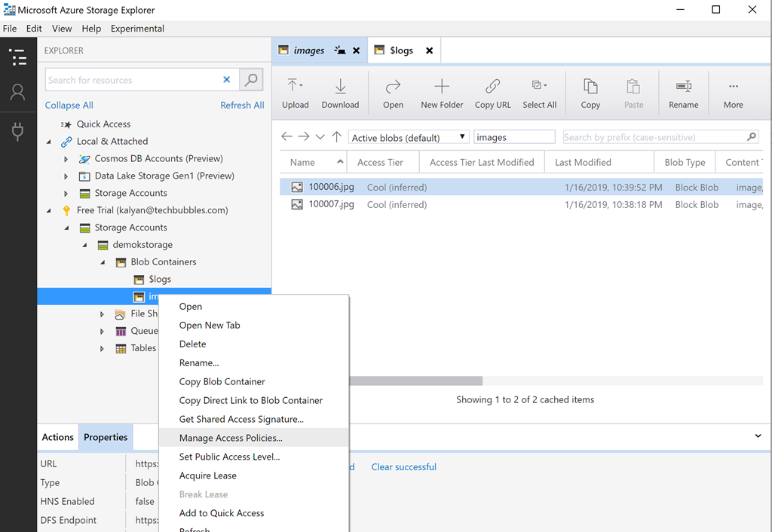
Task: Collapse the Free Trial subscription node
Action: [x=49, y=211]
